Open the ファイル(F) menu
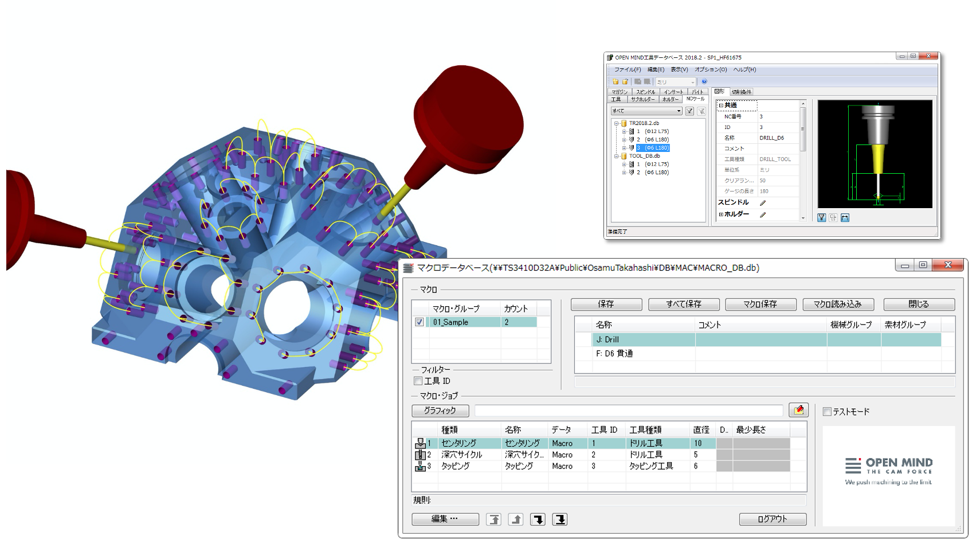 point(628,69)
